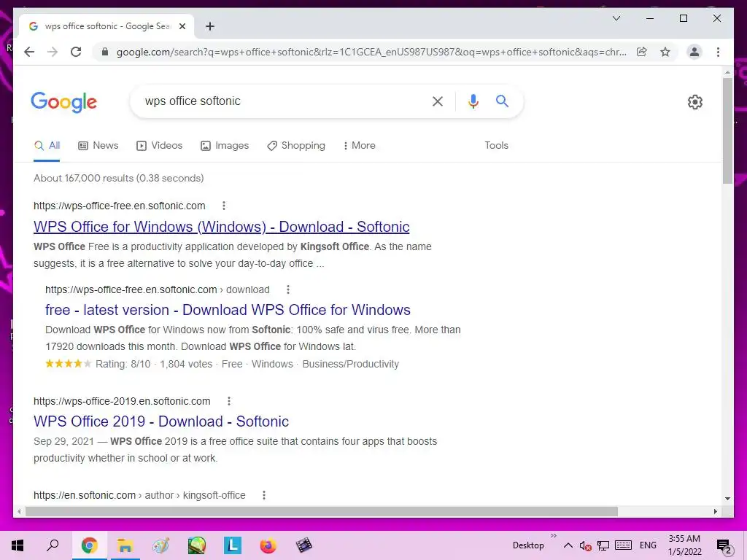Open the Paint palette taskbar app
Screen dimensions: 747x560
(160, 545)
